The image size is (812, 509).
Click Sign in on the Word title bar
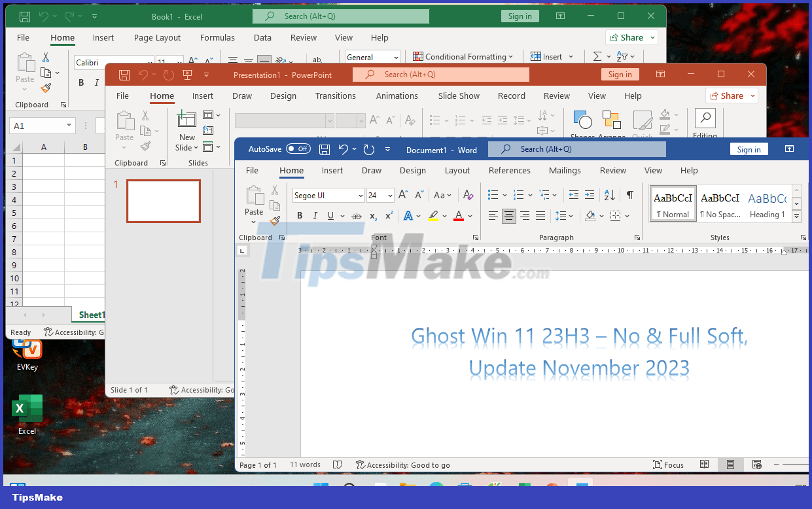[x=749, y=149]
